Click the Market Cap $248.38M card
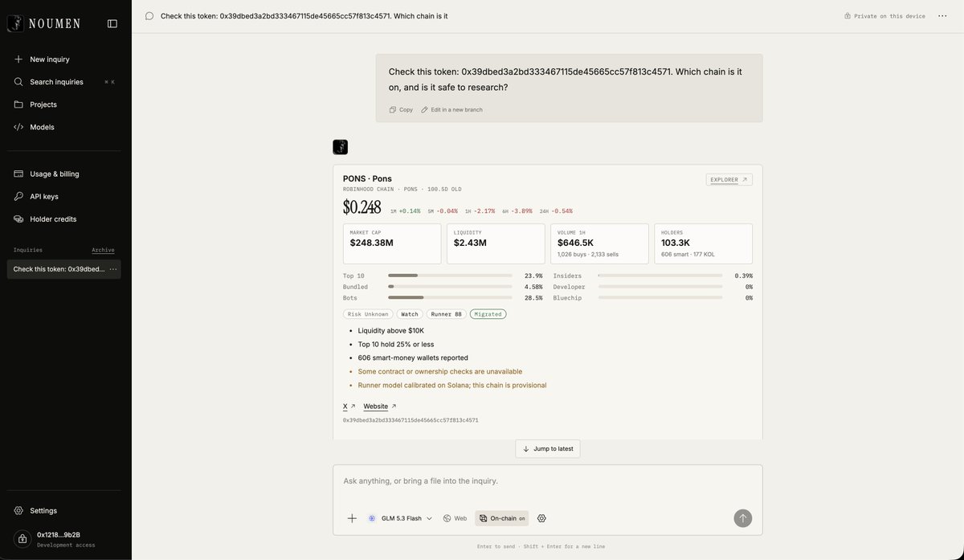Viewport: 964px width, 560px height. pyautogui.click(x=392, y=243)
